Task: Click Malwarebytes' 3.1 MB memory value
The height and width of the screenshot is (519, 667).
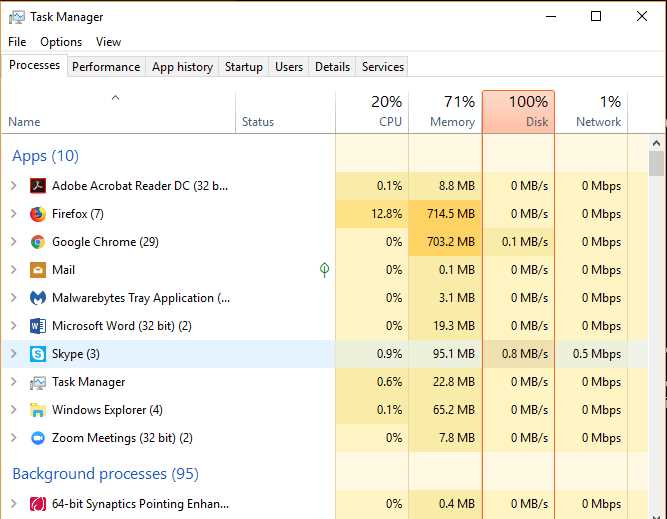Action: [457, 298]
